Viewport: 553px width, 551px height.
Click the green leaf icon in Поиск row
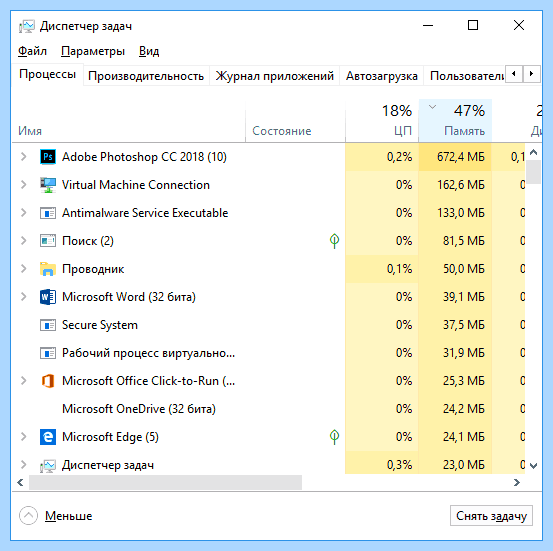(x=334, y=241)
